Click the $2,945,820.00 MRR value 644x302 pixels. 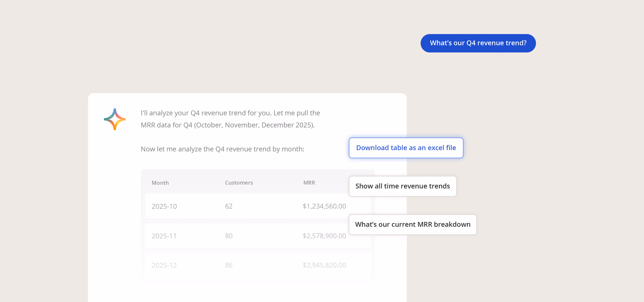coord(324,265)
